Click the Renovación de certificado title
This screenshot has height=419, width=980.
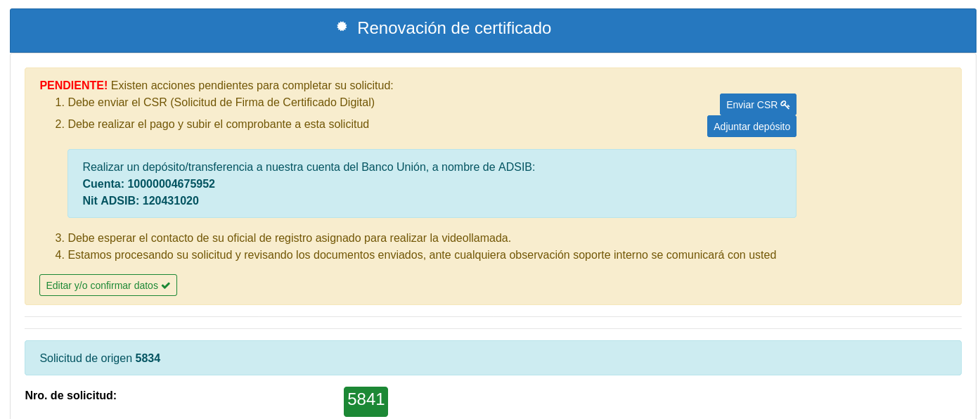coord(453,28)
